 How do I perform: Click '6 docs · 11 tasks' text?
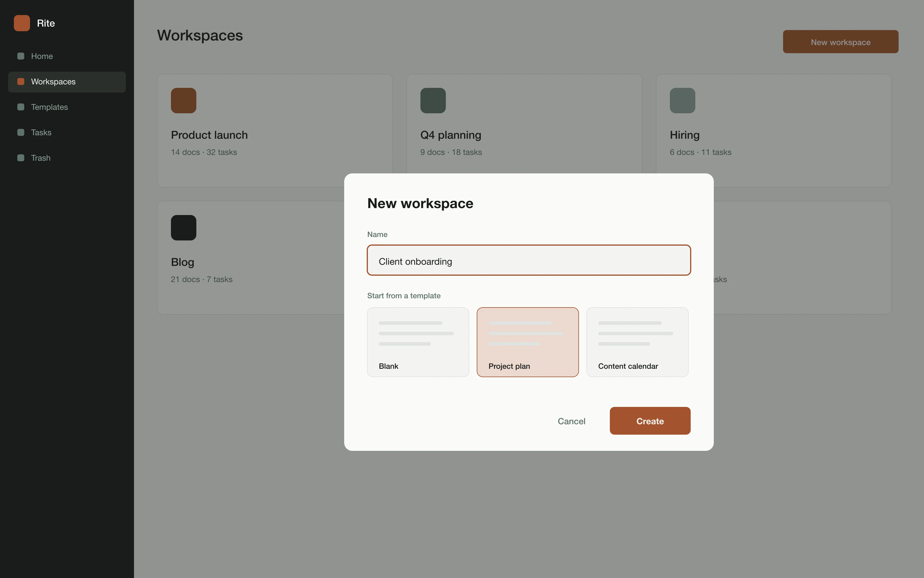(700, 152)
